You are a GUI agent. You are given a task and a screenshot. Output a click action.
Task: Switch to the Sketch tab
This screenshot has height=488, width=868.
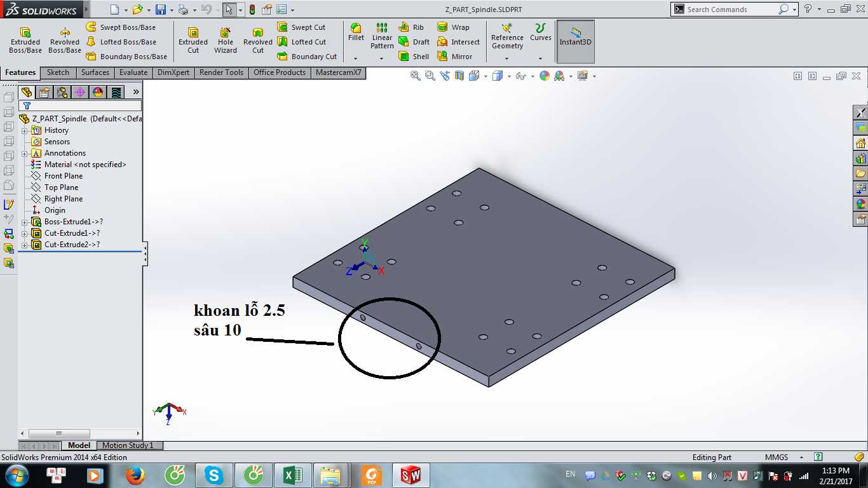58,72
